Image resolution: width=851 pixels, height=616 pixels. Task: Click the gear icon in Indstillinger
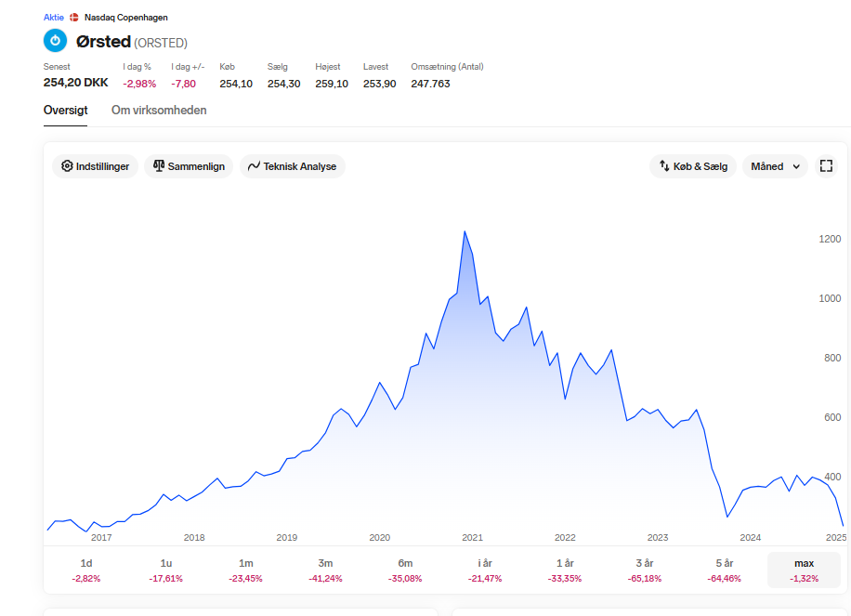click(67, 166)
